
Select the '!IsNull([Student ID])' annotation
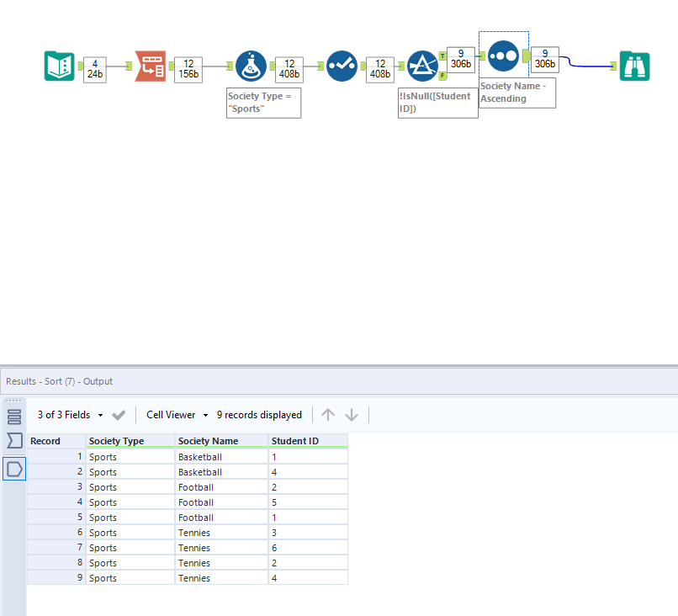(438, 103)
